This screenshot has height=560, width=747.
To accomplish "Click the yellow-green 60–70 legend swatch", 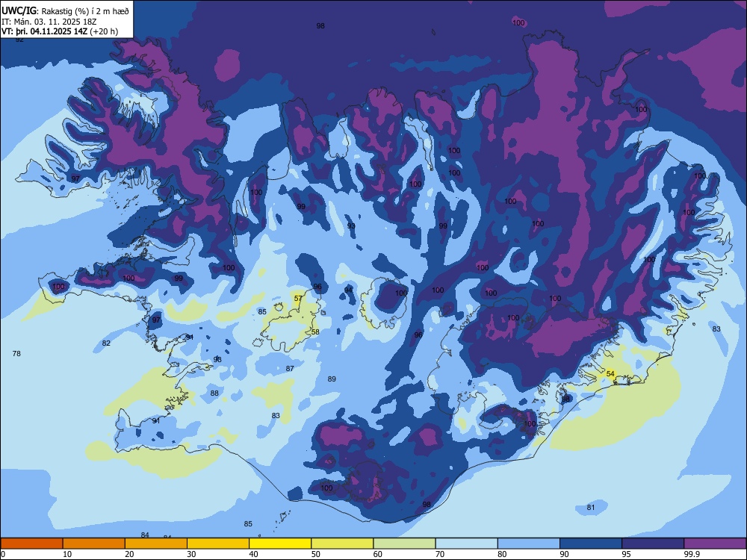I will point(404,544).
